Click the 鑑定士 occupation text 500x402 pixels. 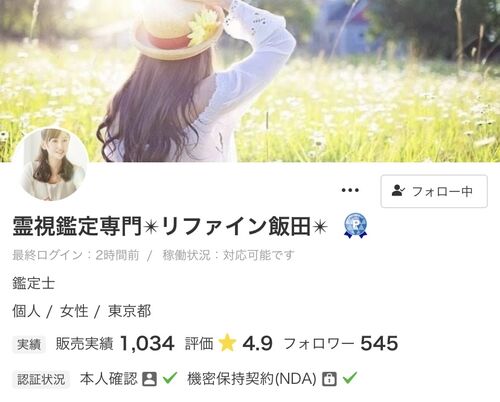[x=33, y=284]
